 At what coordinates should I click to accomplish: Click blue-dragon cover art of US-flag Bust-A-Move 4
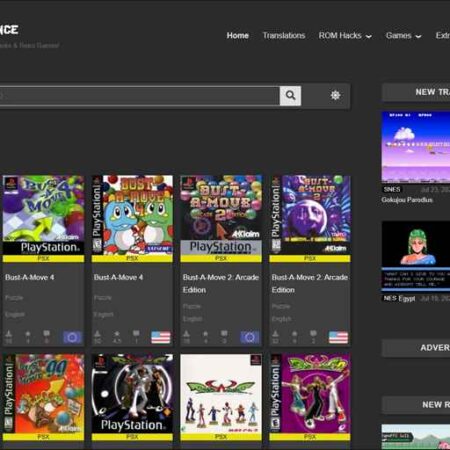click(132, 215)
